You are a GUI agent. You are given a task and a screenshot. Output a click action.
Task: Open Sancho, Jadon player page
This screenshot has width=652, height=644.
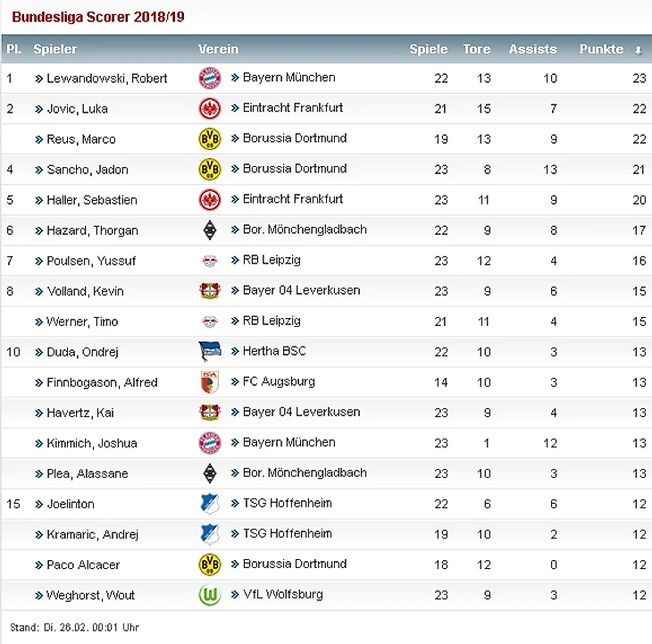87,170
